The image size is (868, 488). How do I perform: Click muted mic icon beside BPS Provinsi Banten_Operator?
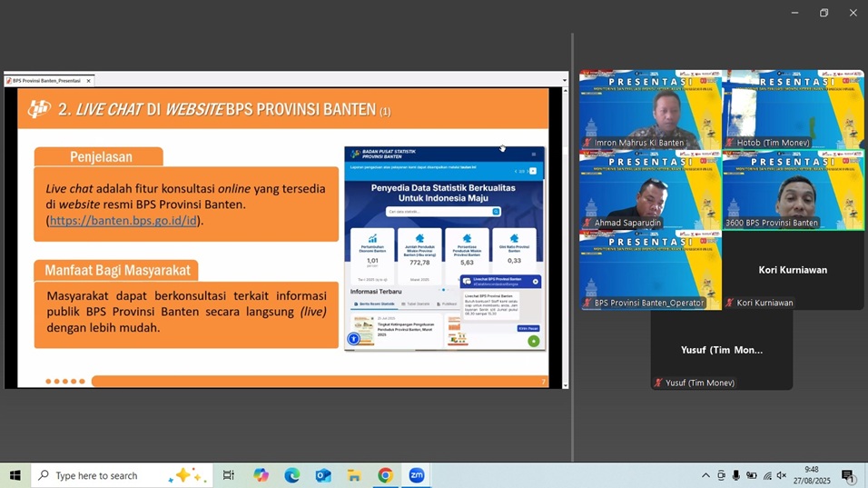click(x=587, y=303)
